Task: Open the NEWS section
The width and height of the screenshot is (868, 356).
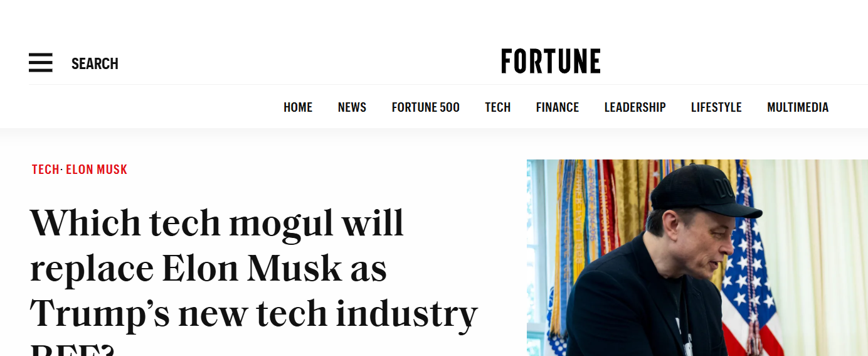Action: tap(352, 107)
